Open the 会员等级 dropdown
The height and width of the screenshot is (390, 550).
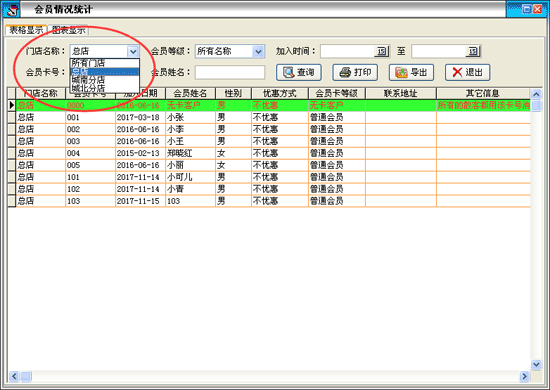click(258, 52)
